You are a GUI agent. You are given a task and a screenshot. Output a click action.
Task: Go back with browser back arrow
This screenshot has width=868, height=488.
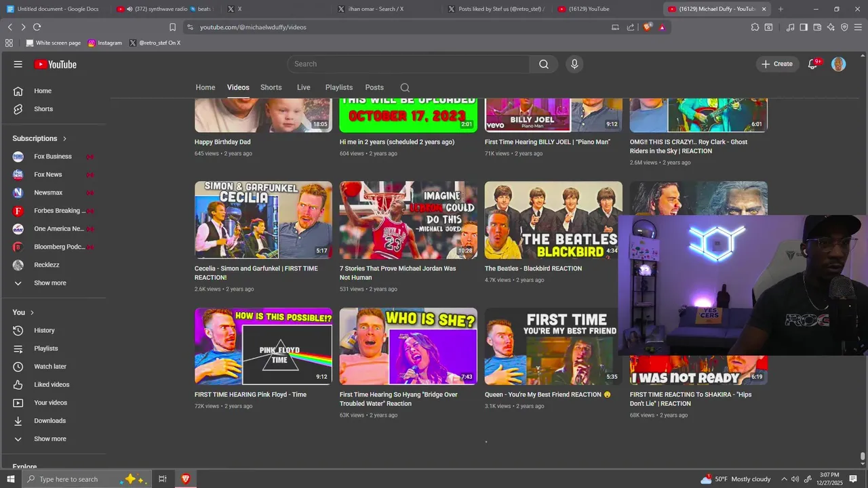(10, 27)
